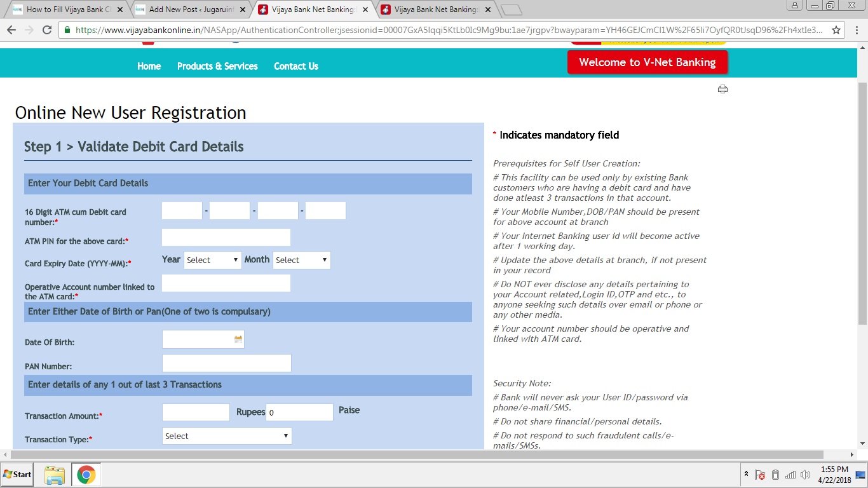Click the Paise field containing 0
This screenshot has width=868, height=488.
[x=299, y=412]
